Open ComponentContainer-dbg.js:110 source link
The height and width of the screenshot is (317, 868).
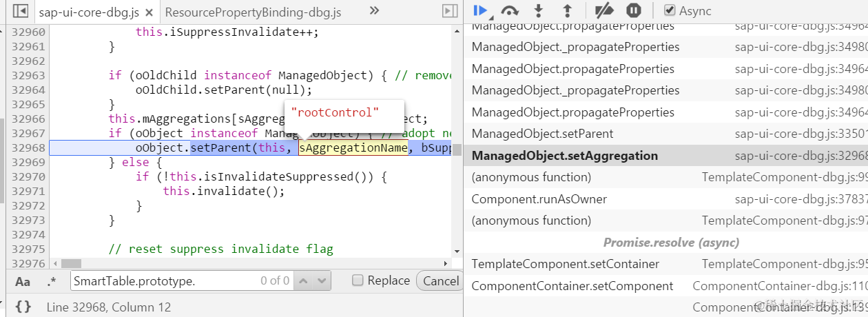[x=780, y=286]
